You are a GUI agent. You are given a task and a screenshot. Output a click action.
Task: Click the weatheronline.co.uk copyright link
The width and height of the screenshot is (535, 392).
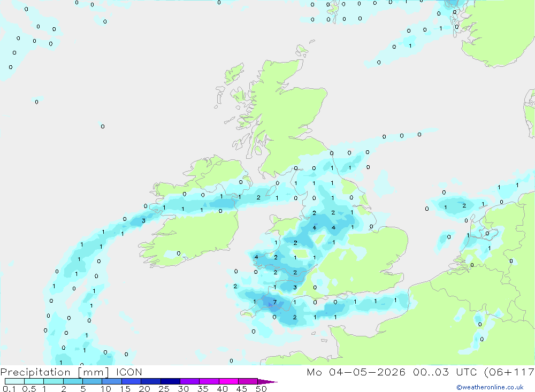pos(490,387)
